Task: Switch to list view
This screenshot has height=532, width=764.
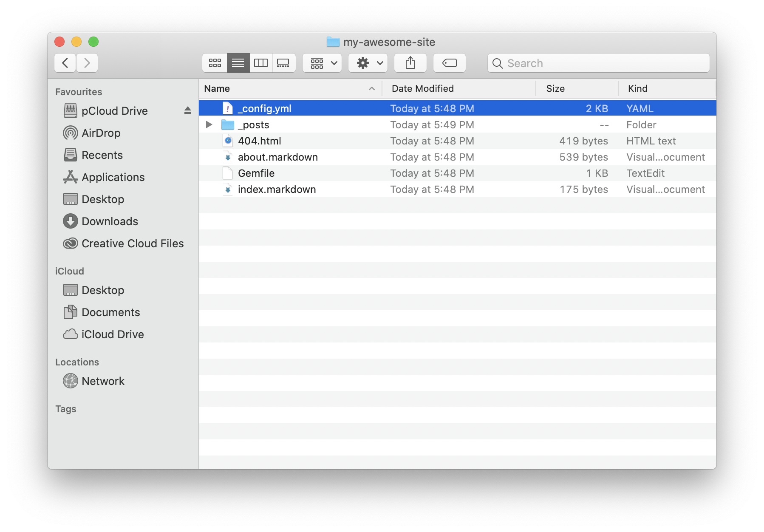Action: pos(238,63)
